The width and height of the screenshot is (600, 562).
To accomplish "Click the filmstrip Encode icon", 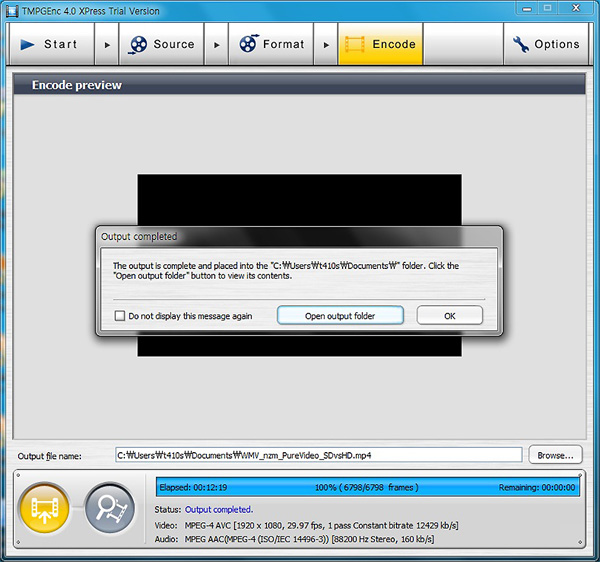I will pyautogui.click(x=353, y=44).
